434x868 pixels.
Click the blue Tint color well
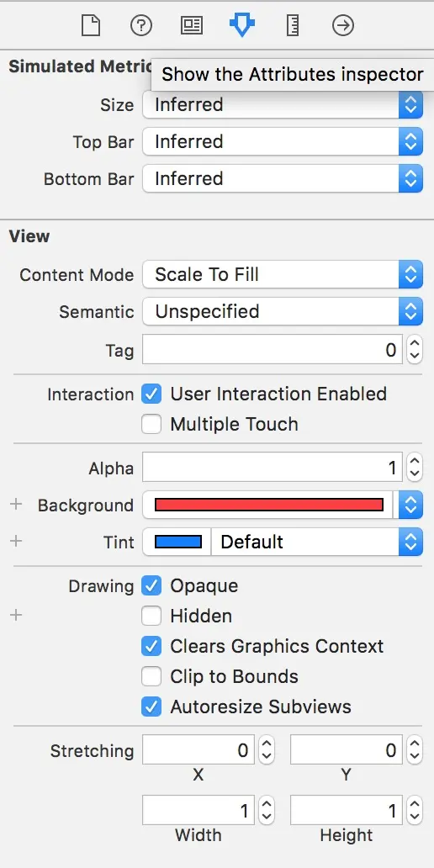[177, 542]
